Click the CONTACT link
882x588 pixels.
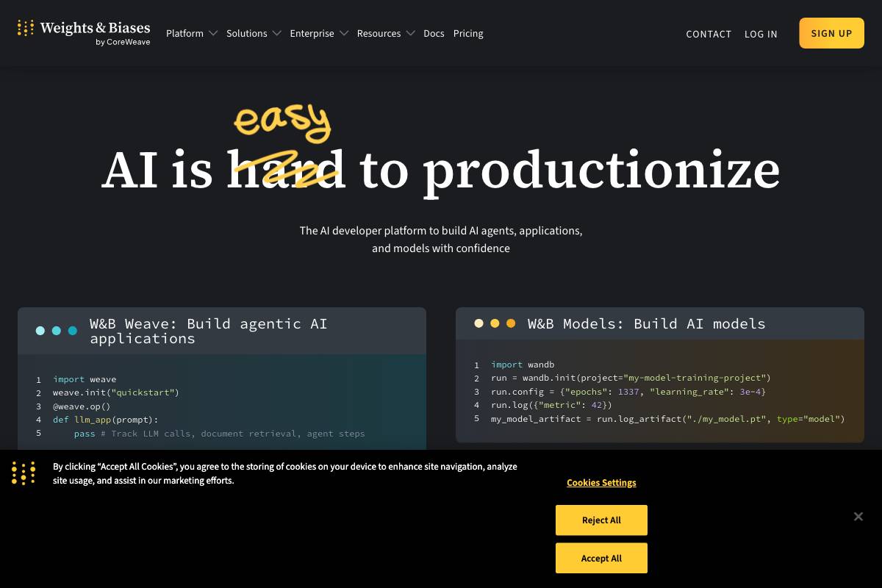(709, 34)
